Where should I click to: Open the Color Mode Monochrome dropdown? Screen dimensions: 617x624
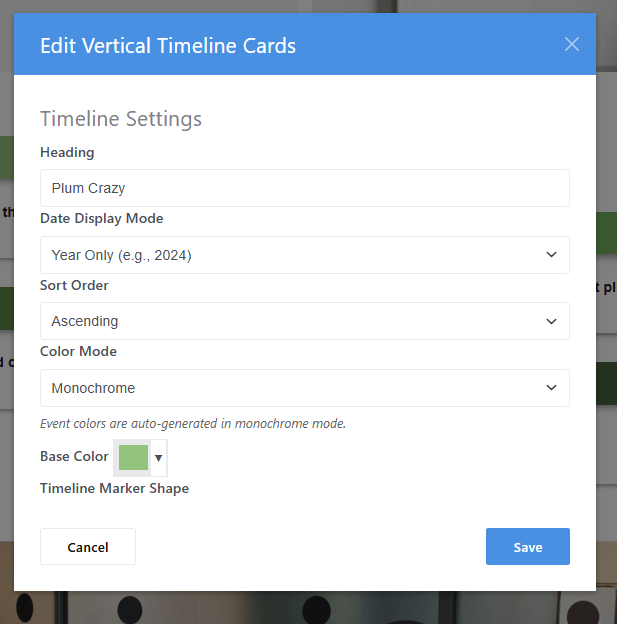click(304, 388)
